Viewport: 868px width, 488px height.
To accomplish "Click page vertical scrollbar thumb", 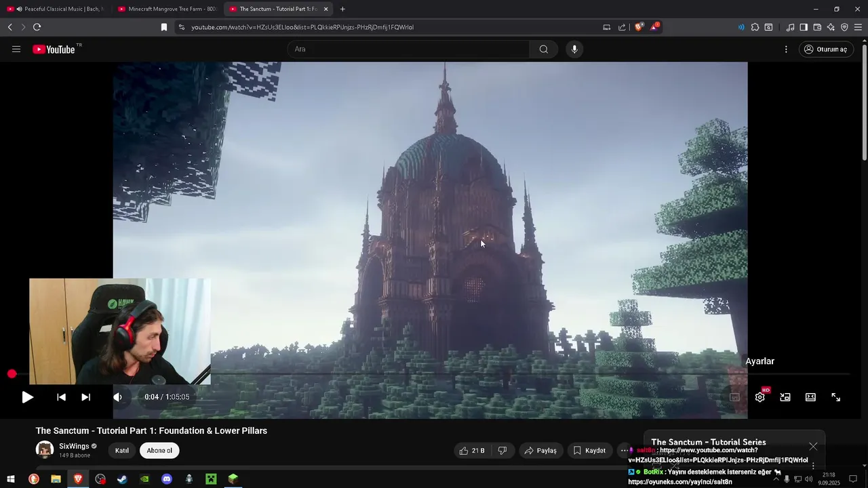I will click(x=864, y=102).
